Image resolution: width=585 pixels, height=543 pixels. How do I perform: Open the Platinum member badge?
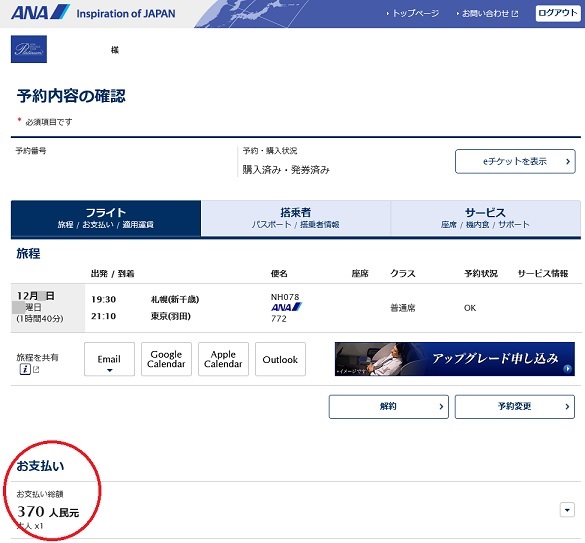pos(29,49)
